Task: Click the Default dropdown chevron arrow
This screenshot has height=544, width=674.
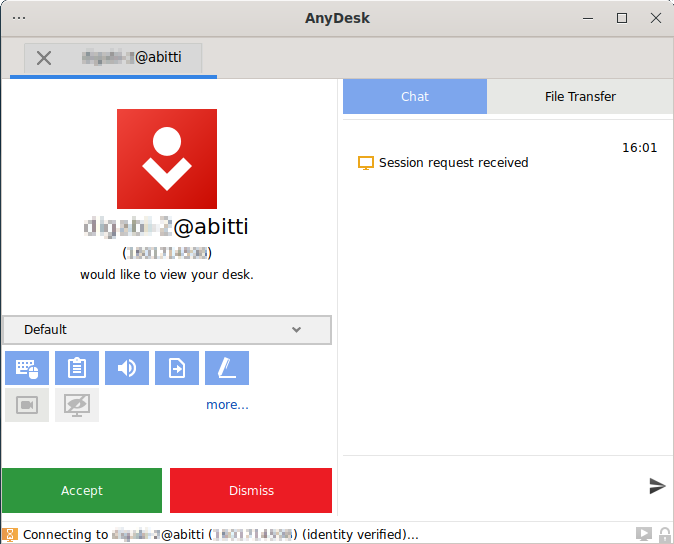Action: tap(296, 330)
